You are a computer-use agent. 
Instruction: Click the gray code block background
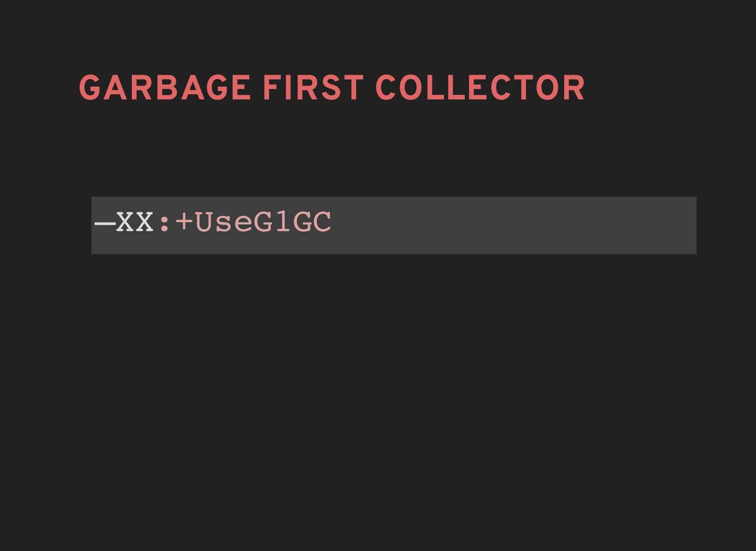(x=394, y=225)
